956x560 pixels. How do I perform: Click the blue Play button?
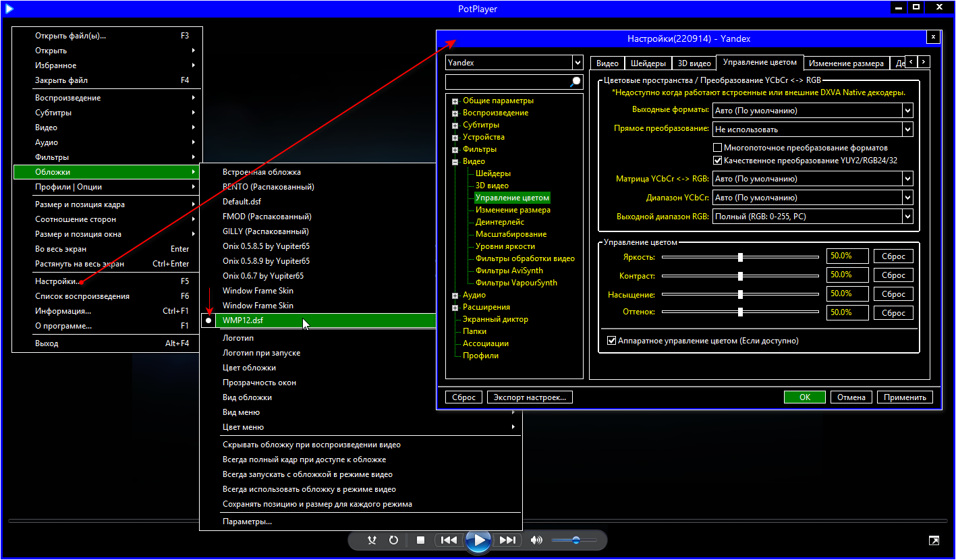click(478, 540)
